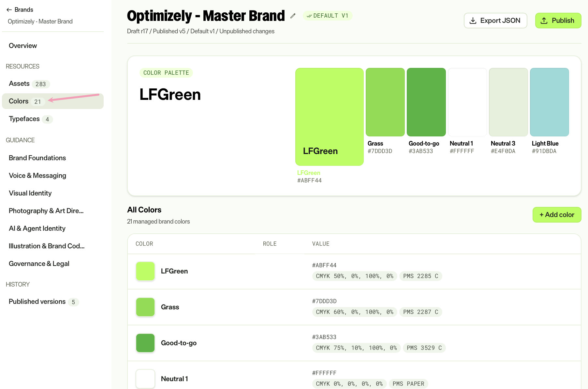Click the Published versions count badge 5
Viewport: 588px width, 389px height.
[73, 302]
